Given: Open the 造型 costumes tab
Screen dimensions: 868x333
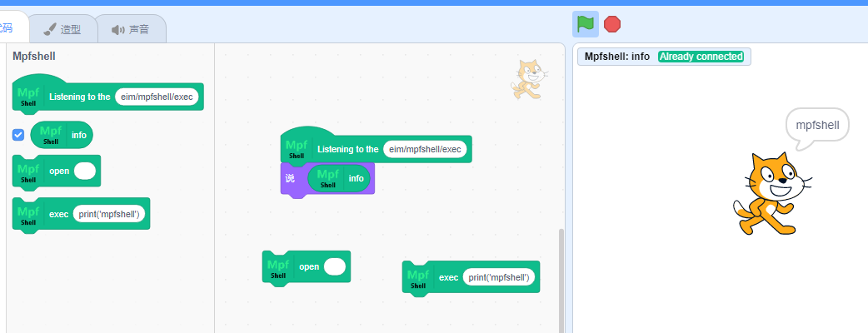Looking at the screenshot, I should coord(62,29).
